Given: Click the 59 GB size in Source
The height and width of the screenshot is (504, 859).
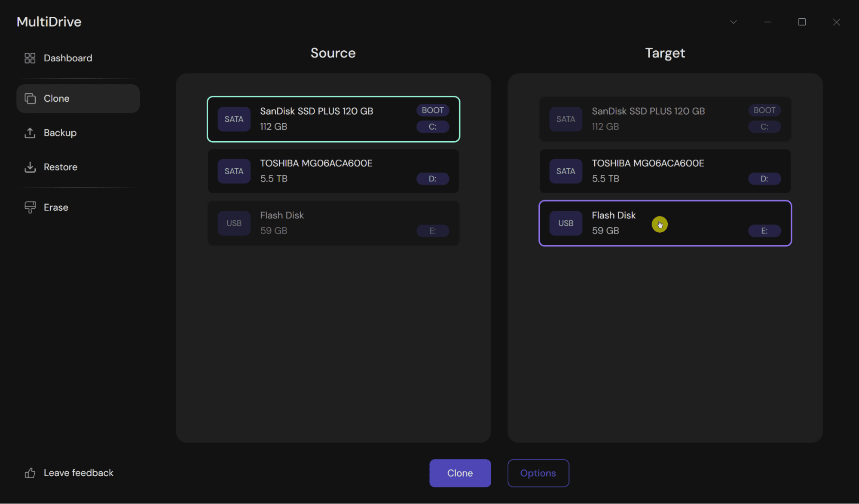Looking at the screenshot, I should click(x=273, y=231).
